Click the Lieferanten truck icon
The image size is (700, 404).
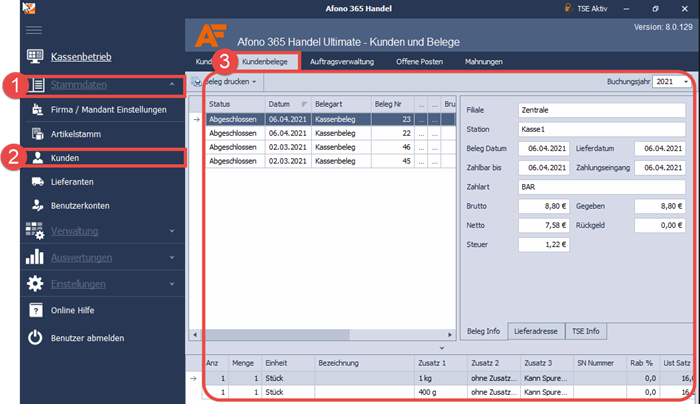point(38,182)
